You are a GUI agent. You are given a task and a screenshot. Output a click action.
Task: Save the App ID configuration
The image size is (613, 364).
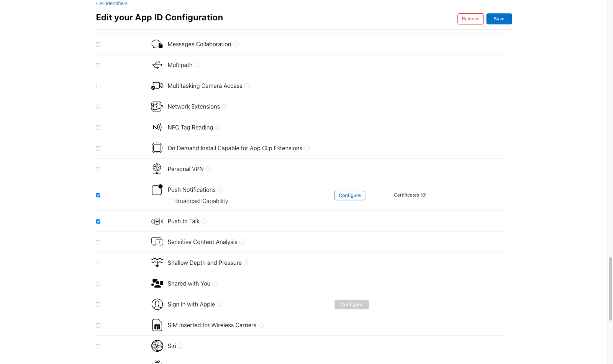[499, 19]
